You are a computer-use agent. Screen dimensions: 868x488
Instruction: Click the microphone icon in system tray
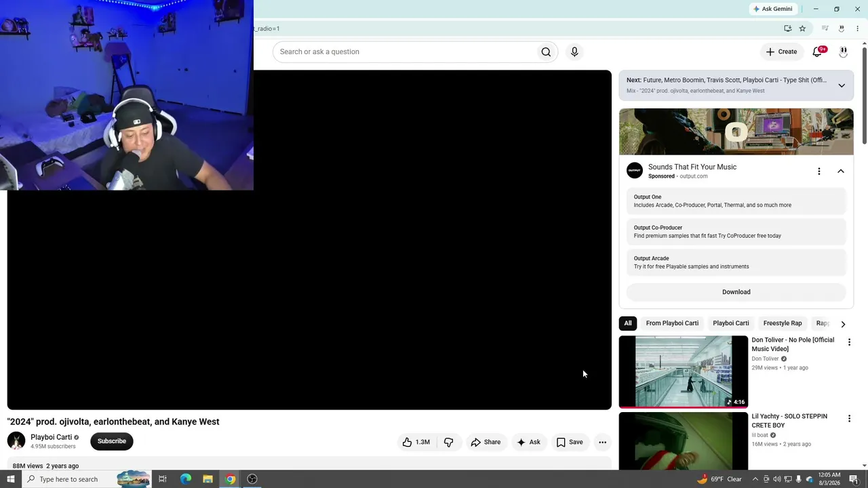point(798,479)
